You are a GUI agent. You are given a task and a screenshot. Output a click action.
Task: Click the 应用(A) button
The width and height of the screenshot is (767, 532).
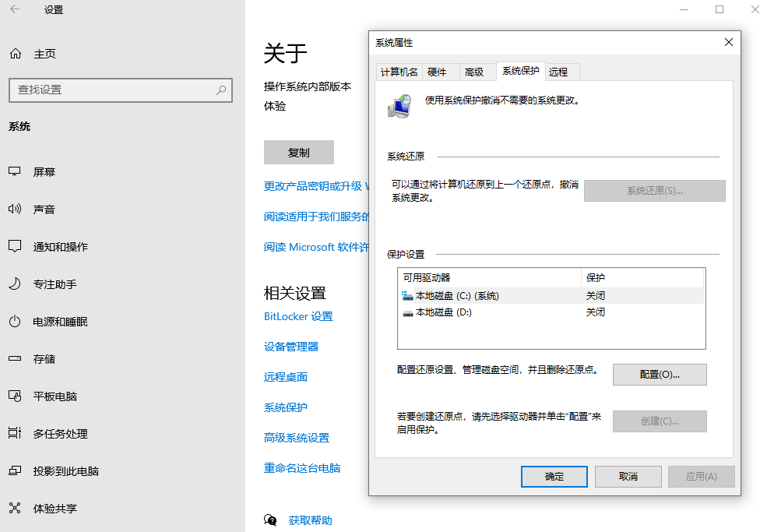click(x=701, y=476)
